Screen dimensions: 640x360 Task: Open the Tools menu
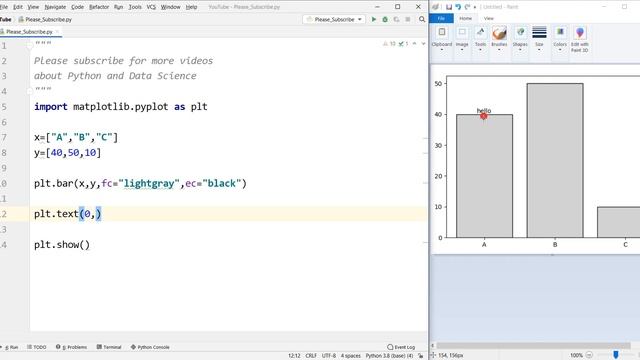(x=135, y=7)
